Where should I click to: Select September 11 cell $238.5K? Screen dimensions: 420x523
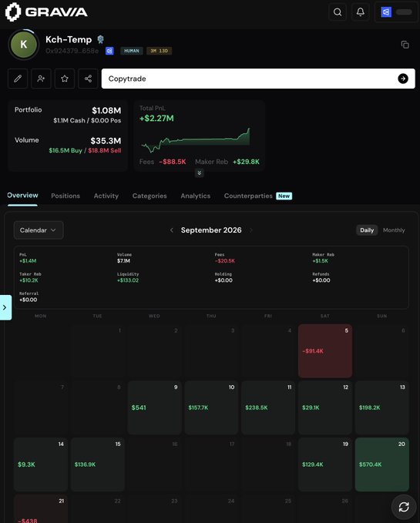[268, 407]
